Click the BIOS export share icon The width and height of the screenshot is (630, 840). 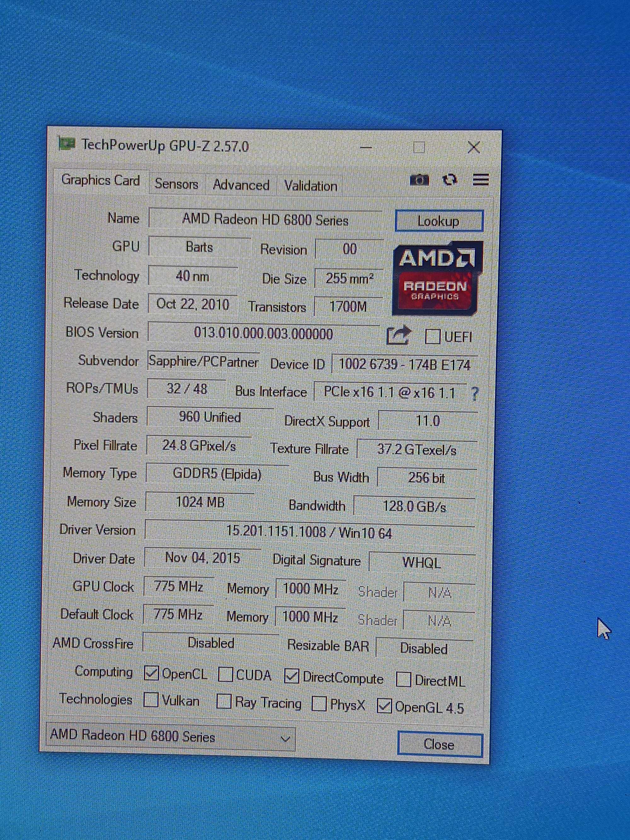point(398,335)
